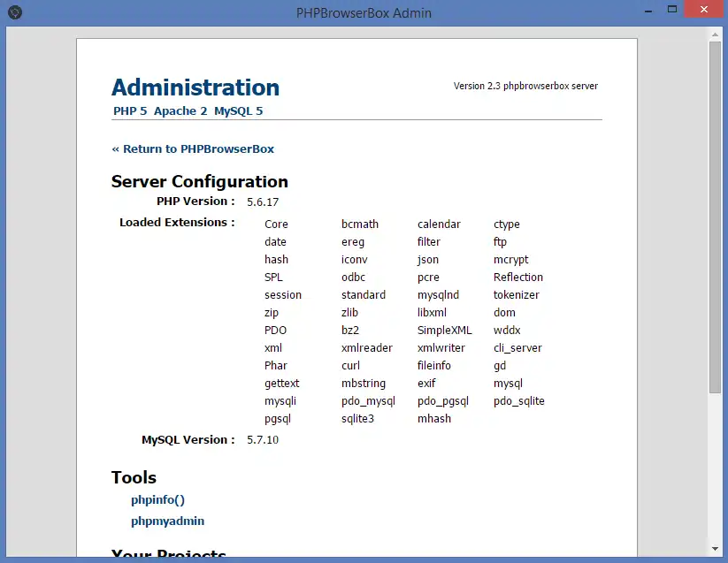The width and height of the screenshot is (728, 563).
Task: Click the MySQL 5 subtitle text
Action: point(239,111)
